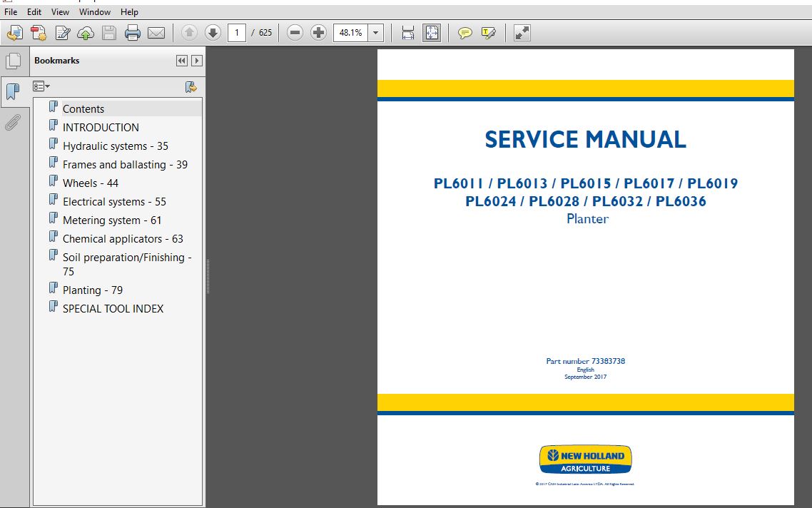This screenshot has height=508, width=812.
Task: Jump to Hydraulic systems - 35 bookmark
Action: tap(116, 146)
